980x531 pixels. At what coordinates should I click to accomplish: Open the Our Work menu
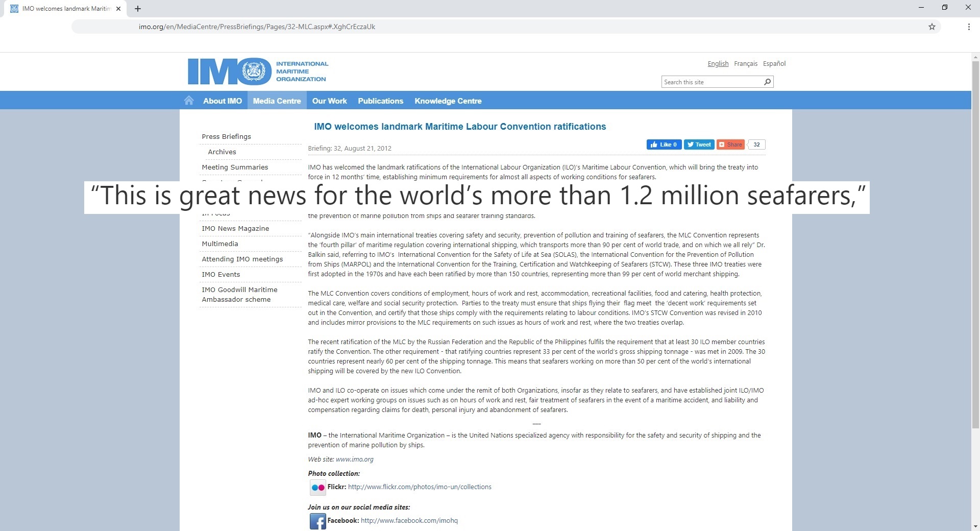pyautogui.click(x=329, y=101)
